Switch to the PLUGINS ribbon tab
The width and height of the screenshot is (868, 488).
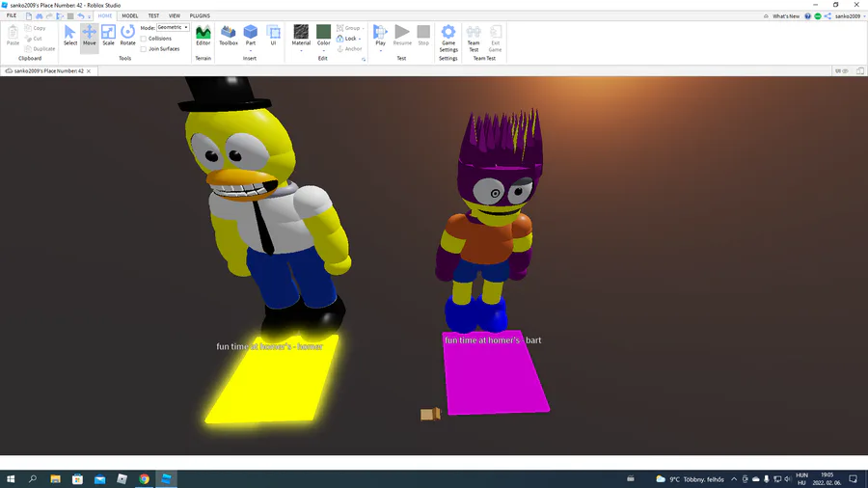pyautogui.click(x=200, y=16)
